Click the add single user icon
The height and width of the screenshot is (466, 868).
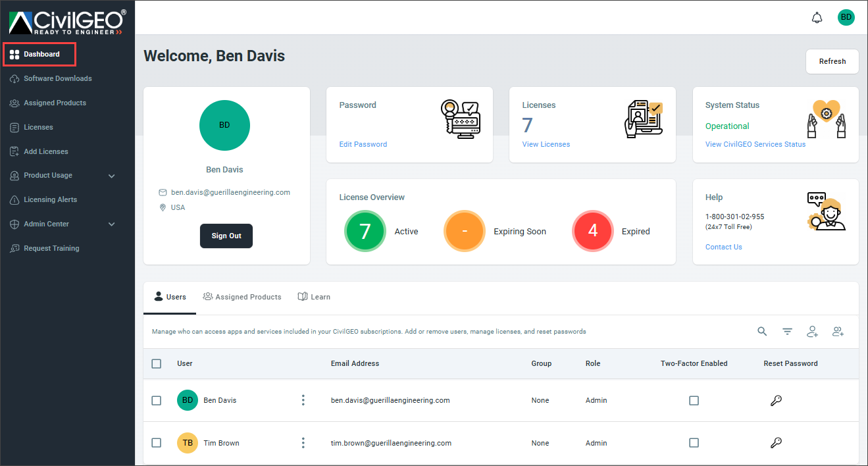[813, 332]
